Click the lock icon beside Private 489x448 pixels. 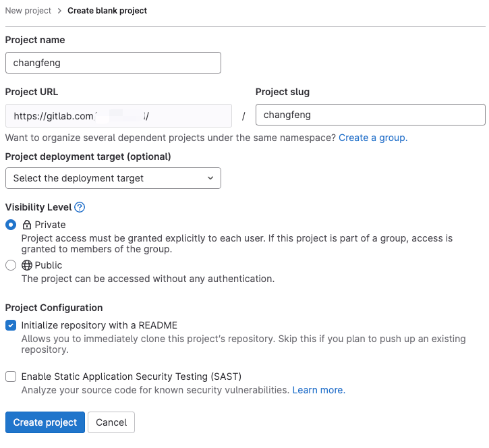27,225
